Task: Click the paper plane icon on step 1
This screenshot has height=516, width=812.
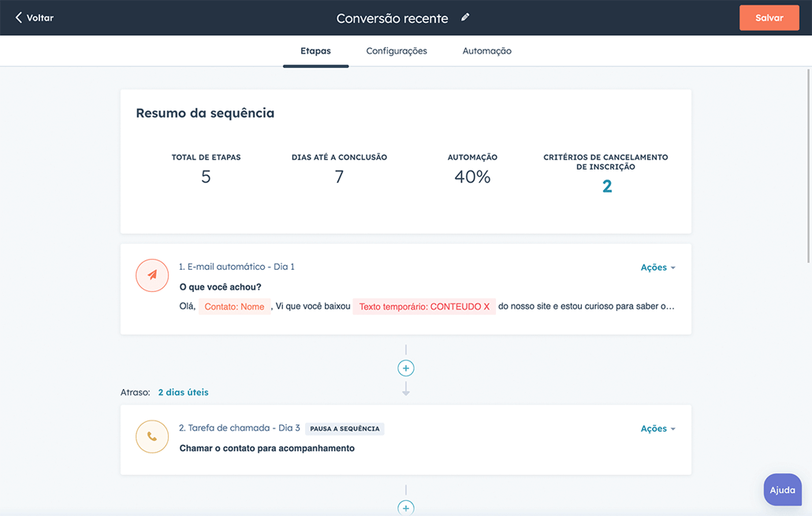Action: [x=151, y=275]
